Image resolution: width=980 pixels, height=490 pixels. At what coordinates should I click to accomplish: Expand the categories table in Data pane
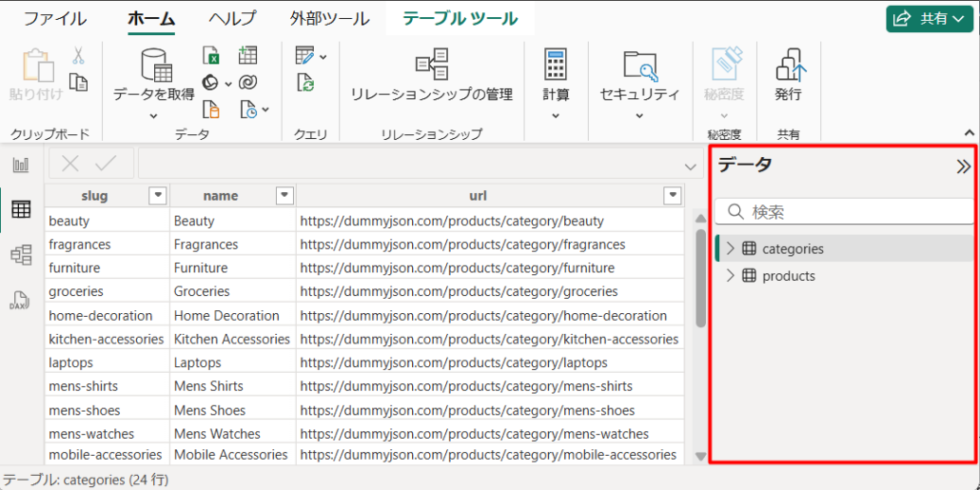[731, 248]
